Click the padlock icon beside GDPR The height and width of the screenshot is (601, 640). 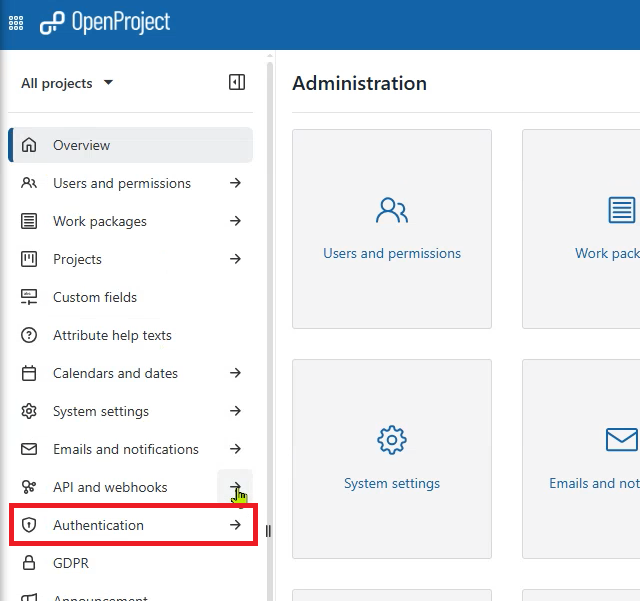click(29, 563)
